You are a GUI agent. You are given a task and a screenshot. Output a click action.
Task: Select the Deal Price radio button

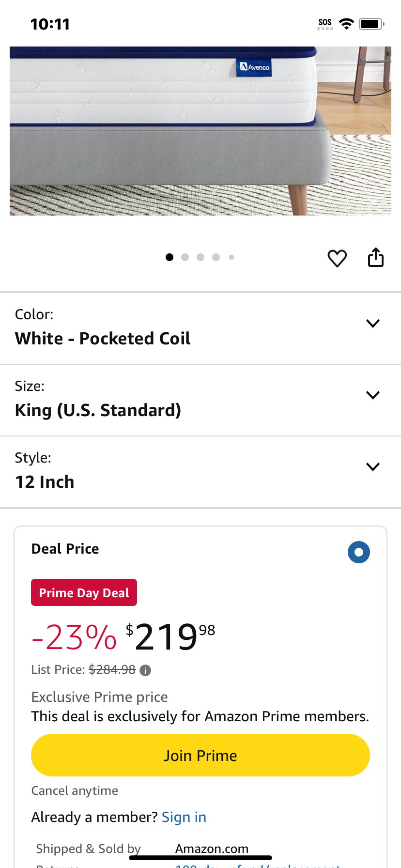pyautogui.click(x=359, y=552)
